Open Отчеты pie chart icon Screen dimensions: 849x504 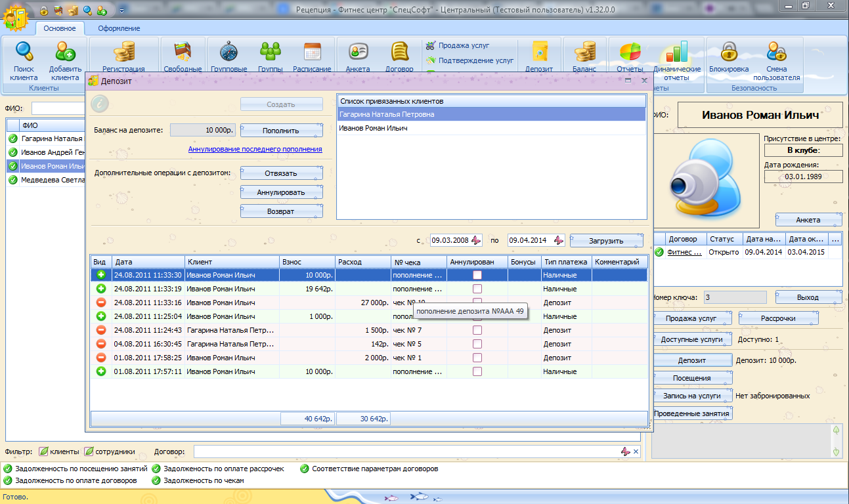click(630, 52)
